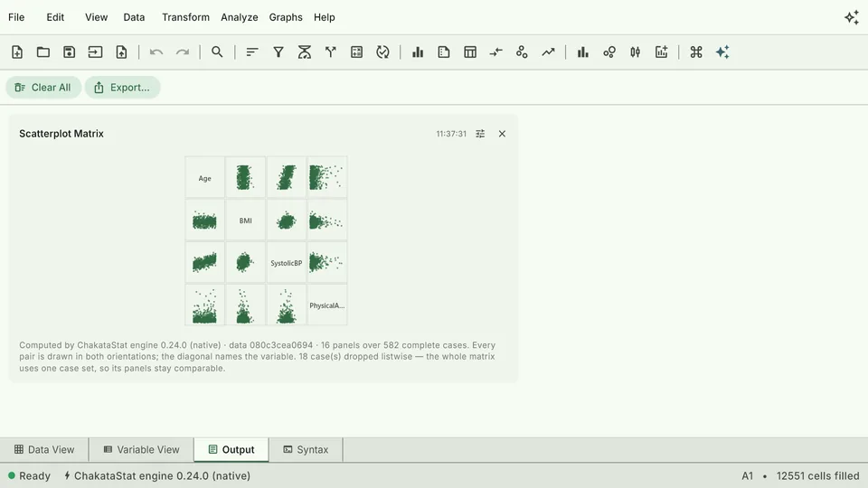Switch to Variable View tab
868x488 pixels.
coord(142,450)
